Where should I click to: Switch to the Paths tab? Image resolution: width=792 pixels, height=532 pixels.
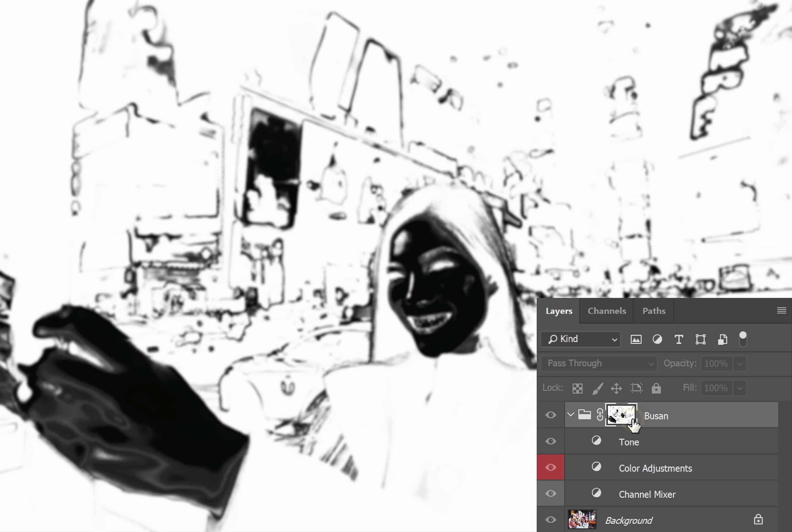[x=654, y=311]
